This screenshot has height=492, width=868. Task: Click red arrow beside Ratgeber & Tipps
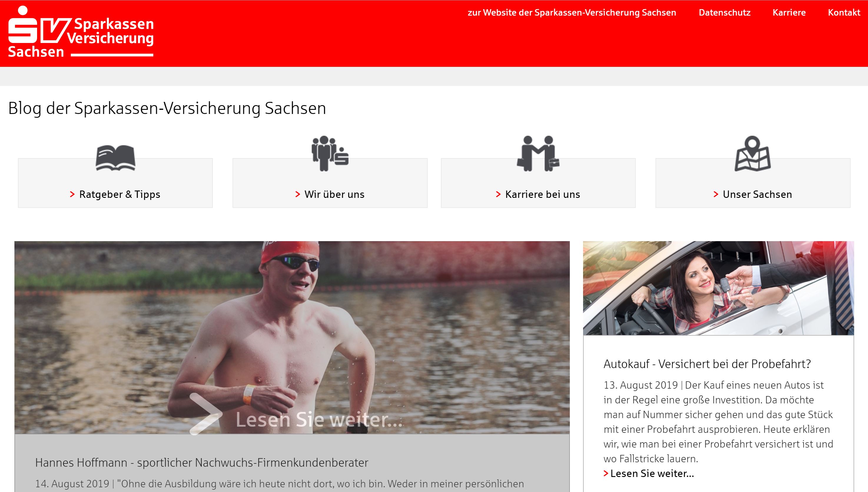point(72,194)
